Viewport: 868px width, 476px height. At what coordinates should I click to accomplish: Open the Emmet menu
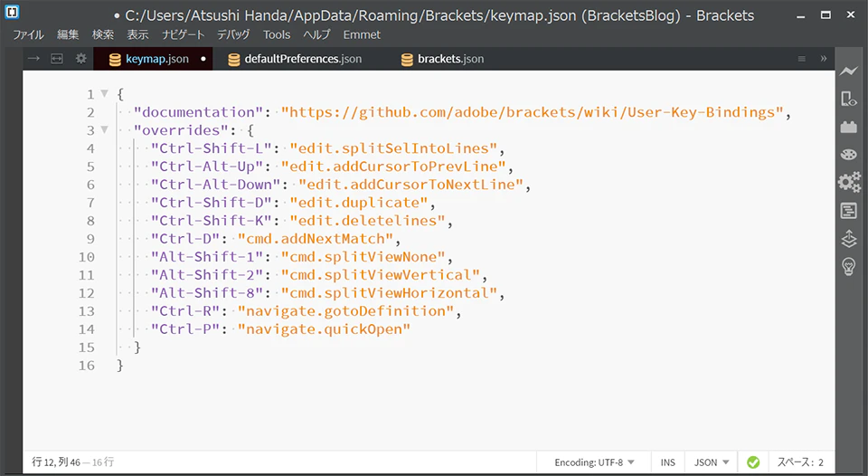[362, 34]
